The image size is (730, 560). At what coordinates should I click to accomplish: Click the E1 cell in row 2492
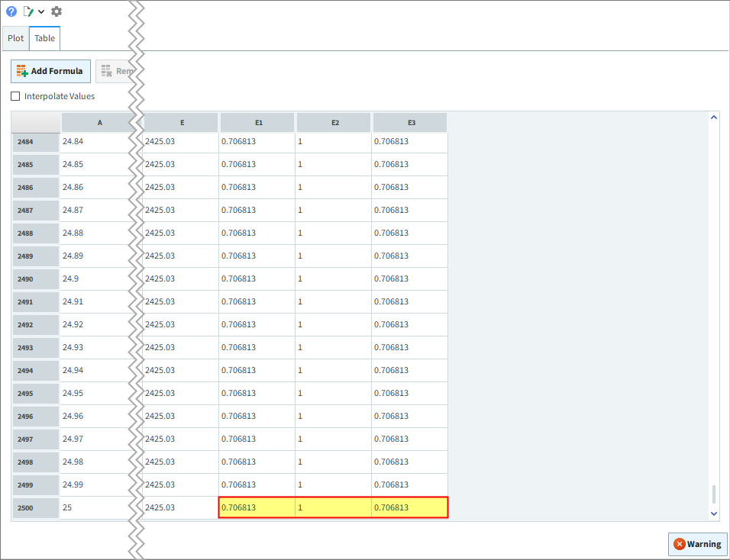257,325
